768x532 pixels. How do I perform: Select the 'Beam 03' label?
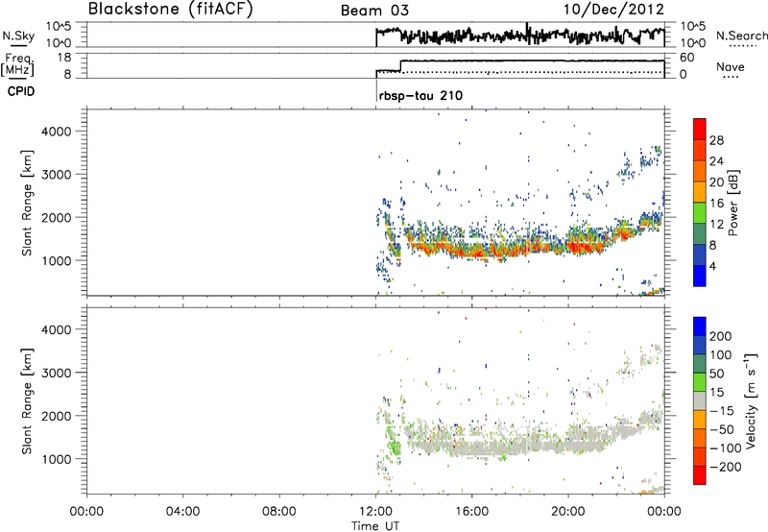(374, 11)
